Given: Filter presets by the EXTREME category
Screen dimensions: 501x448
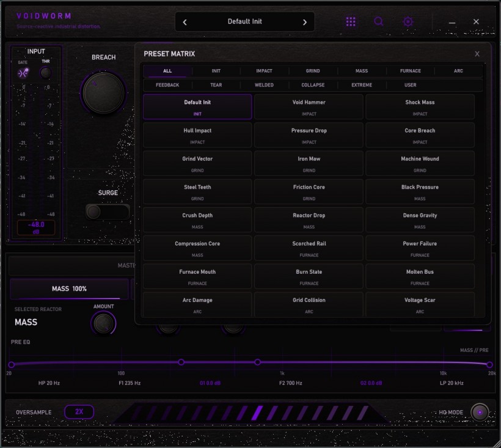Looking at the screenshot, I should tap(361, 85).
